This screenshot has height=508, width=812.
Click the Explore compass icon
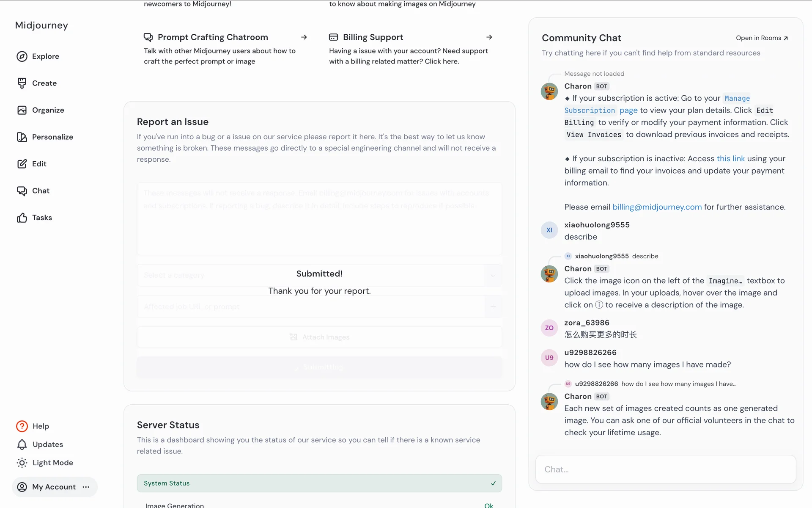tap(22, 56)
